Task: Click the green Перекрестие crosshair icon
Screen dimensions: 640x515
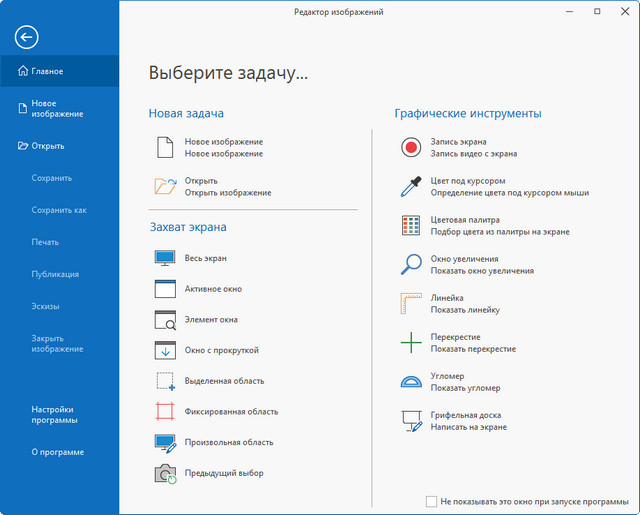Action: click(x=411, y=342)
